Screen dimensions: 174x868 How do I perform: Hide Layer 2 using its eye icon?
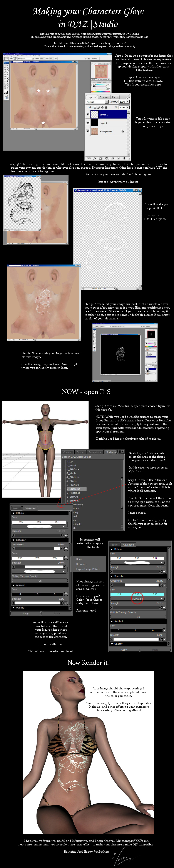(x=88, y=115)
